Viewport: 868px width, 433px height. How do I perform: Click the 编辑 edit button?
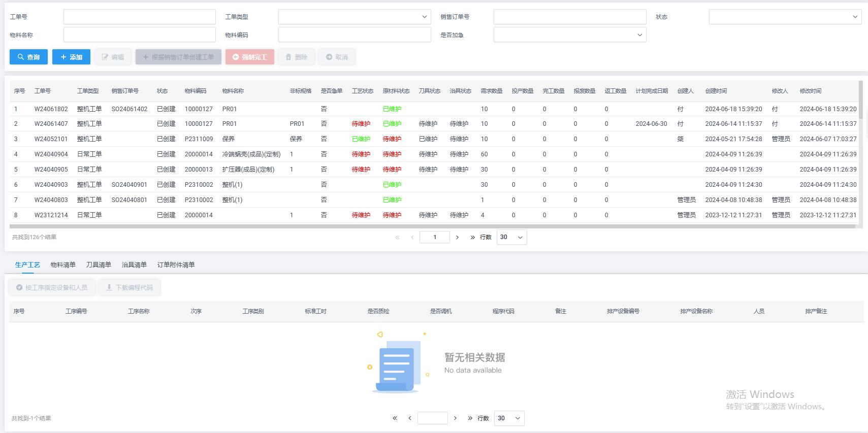(113, 57)
